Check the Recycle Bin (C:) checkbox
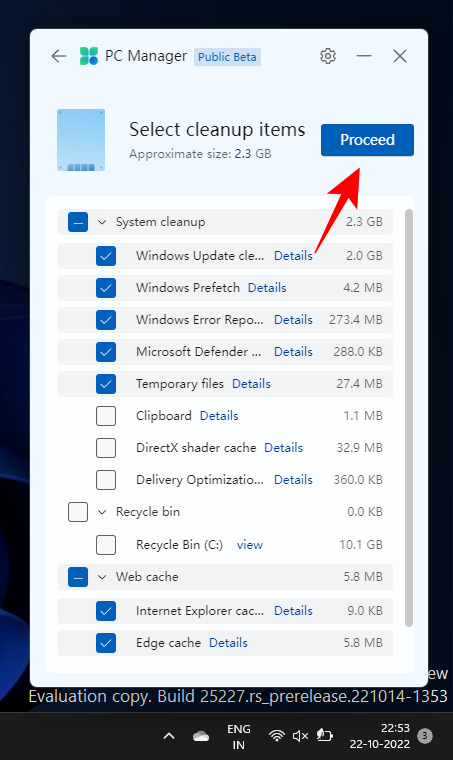Screen dimensions: 453x760 point(106,545)
